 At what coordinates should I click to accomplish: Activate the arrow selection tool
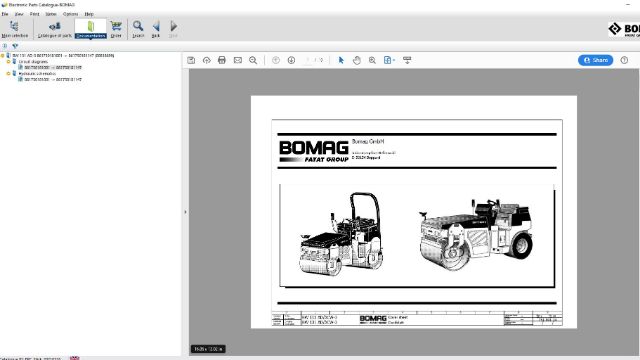click(341, 60)
